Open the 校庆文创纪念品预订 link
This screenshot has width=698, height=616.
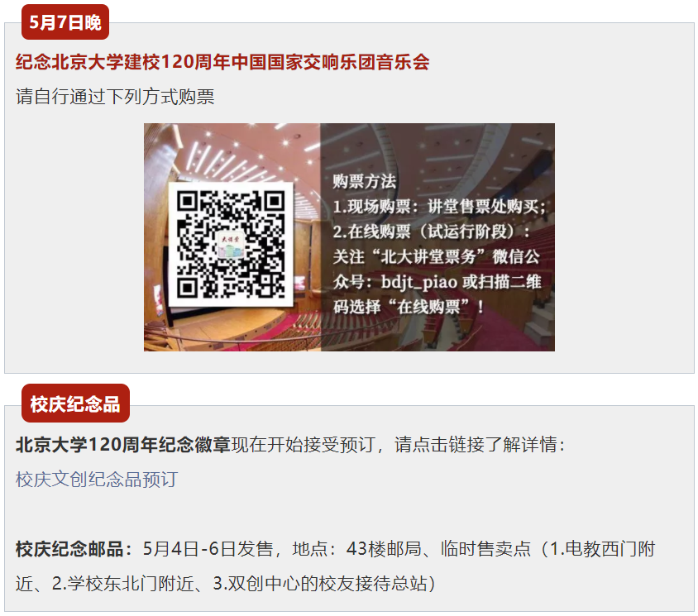(97, 480)
